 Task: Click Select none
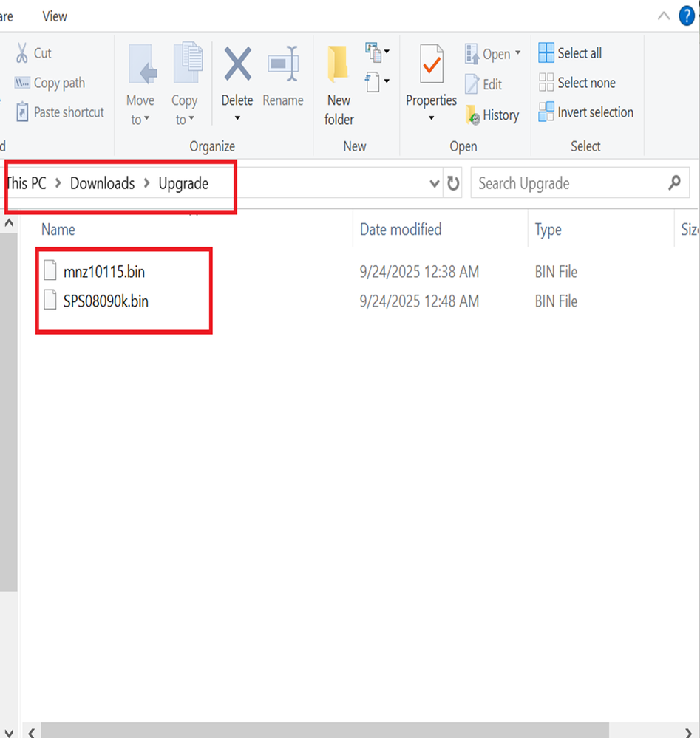tap(577, 83)
